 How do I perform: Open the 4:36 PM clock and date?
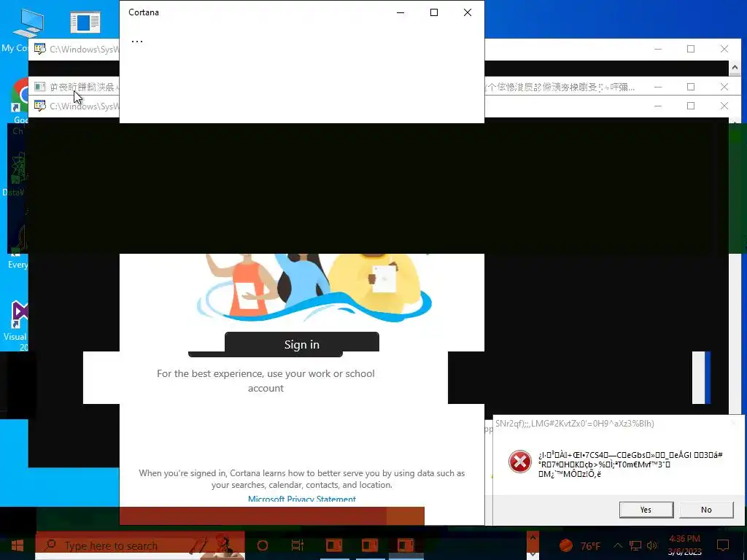click(x=684, y=545)
